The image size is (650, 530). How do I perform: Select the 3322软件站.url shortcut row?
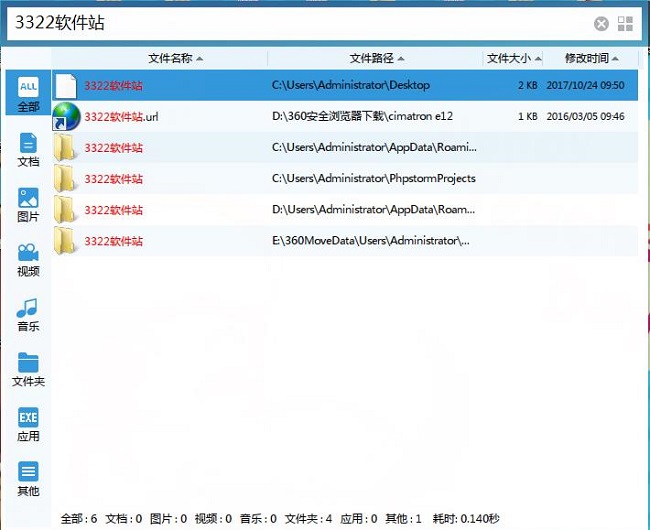345,116
